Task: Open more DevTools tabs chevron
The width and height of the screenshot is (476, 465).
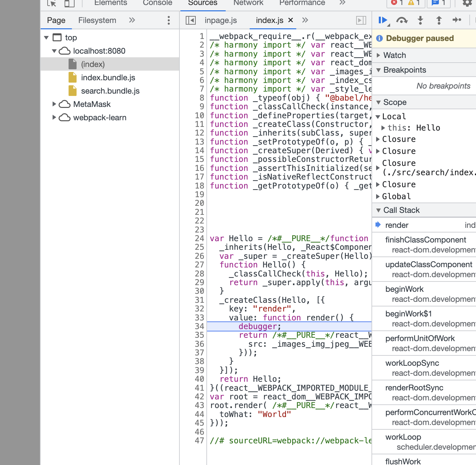Action: click(342, 3)
